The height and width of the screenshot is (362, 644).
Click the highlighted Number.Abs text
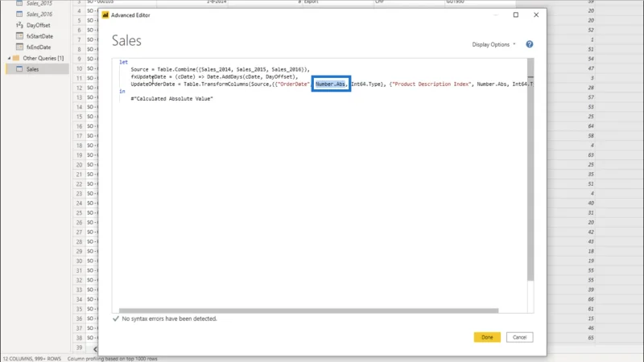tap(331, 84)
